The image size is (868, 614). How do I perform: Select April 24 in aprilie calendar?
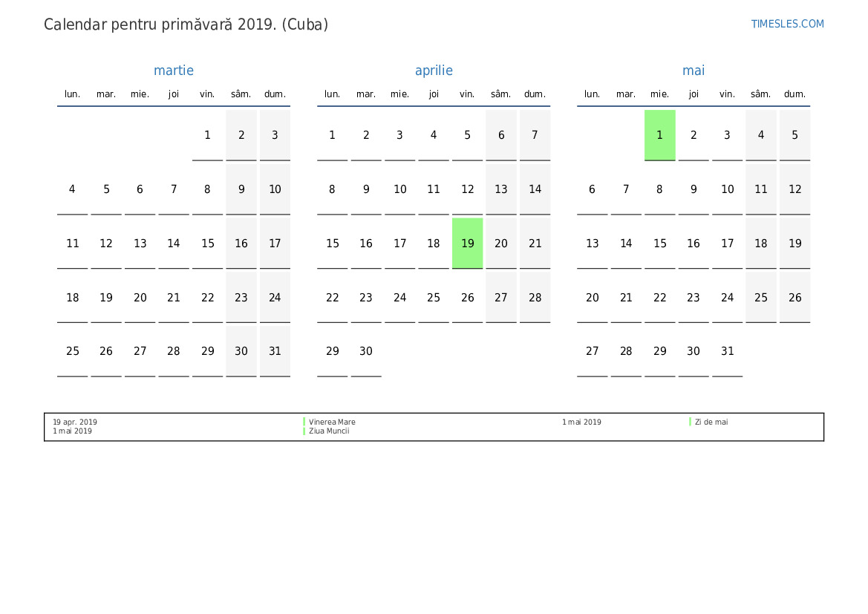pos(399,297)
